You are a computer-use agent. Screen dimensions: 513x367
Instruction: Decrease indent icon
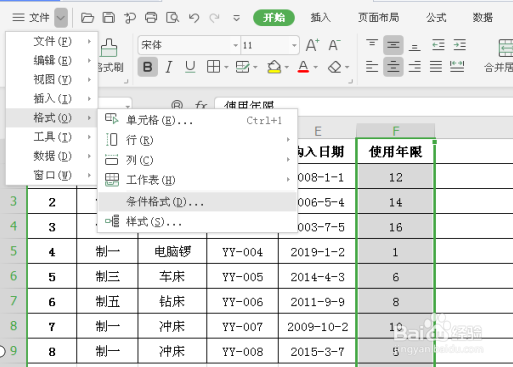[438, 45]
